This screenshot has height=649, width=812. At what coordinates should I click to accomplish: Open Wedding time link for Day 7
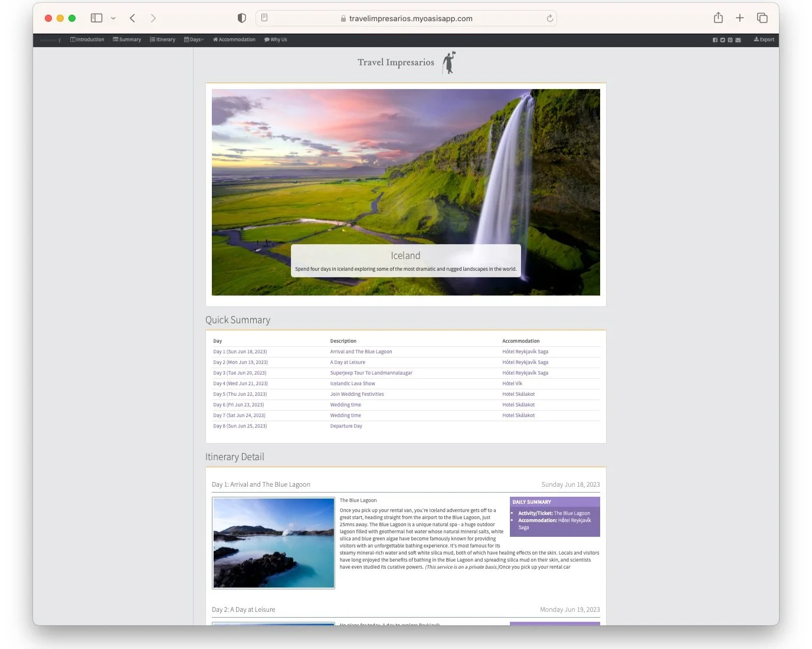pyautogui.click(x=346, y=415)
